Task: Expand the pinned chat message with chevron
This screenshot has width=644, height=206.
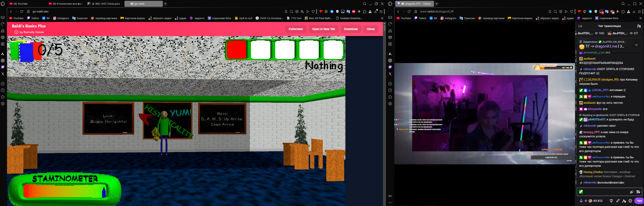Action: [x=636, y=45]
